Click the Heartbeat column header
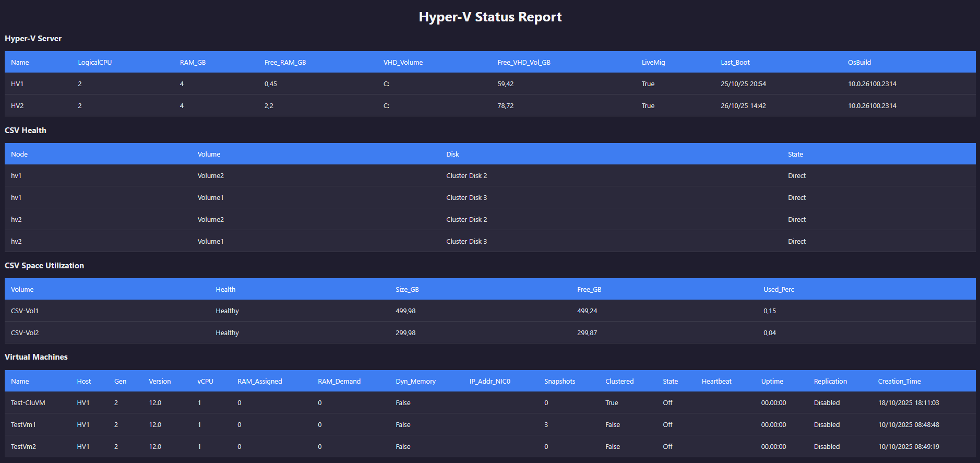Image resolution: width=980 pixels, height=463 pixels. (716, 382)
